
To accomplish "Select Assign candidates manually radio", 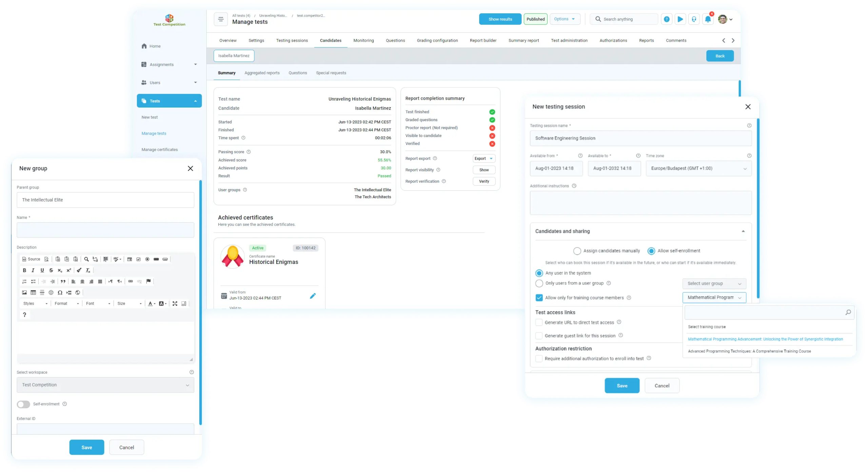I will 577,251.
